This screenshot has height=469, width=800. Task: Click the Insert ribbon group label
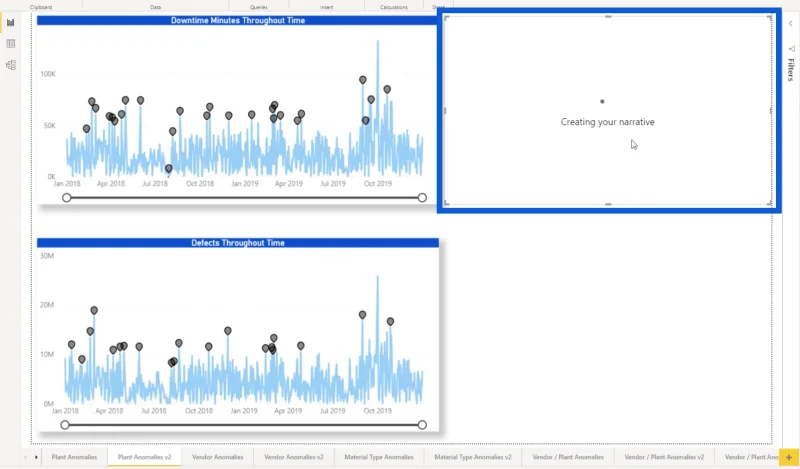click(x=327, y=7)
